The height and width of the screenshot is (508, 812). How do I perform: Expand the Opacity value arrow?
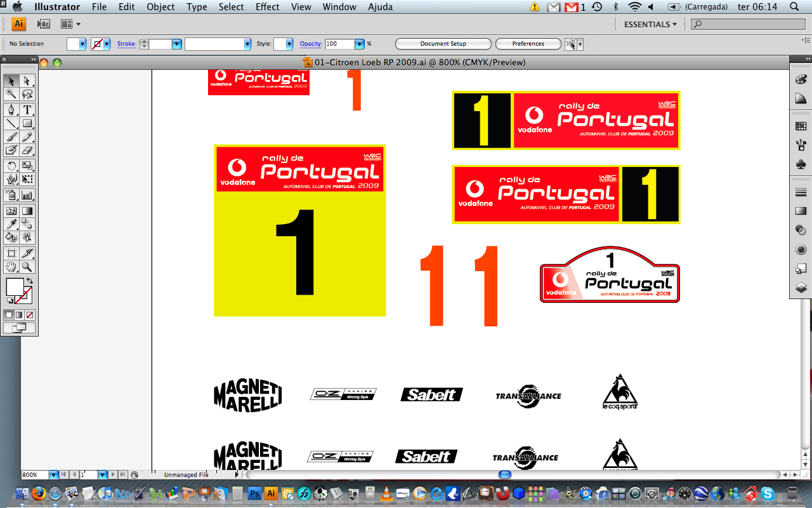(x=360, y=44)
